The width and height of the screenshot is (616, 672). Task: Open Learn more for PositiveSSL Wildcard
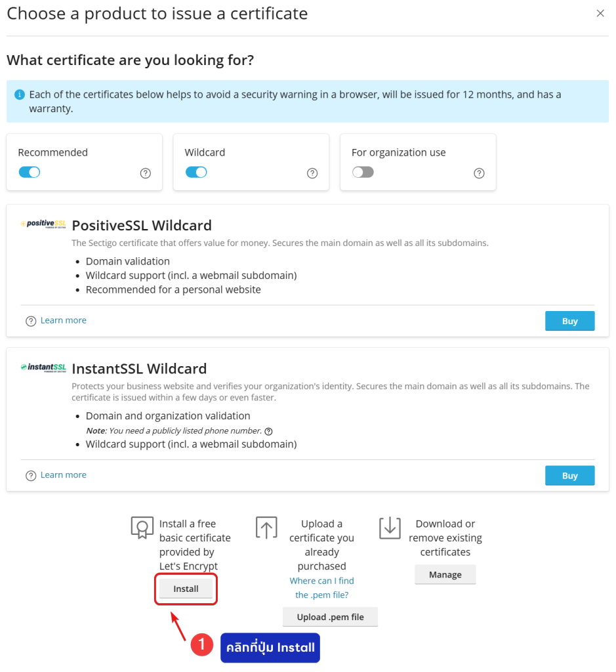click(x=63, y=320)
